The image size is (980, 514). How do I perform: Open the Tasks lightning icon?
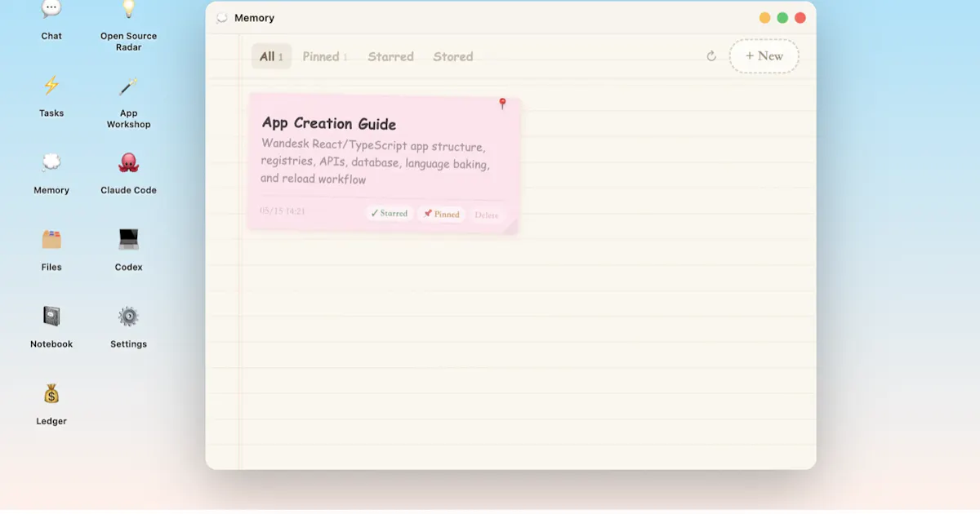pos(51,86)
